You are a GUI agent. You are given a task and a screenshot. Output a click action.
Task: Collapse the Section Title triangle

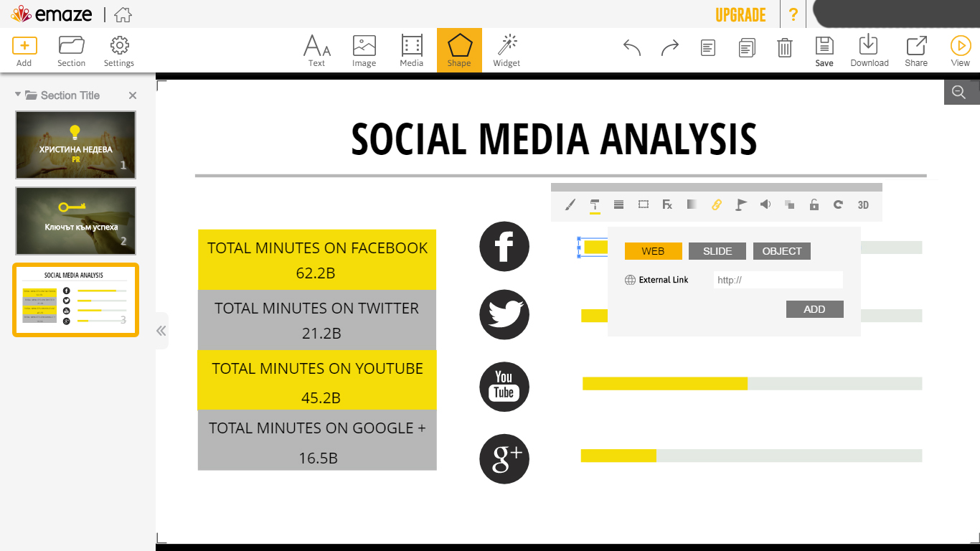click(18, 95)
